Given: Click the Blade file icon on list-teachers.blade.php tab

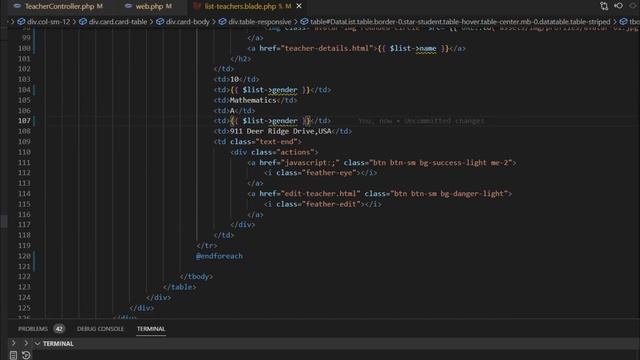Looking at the screenshot, I should point(197,6).
